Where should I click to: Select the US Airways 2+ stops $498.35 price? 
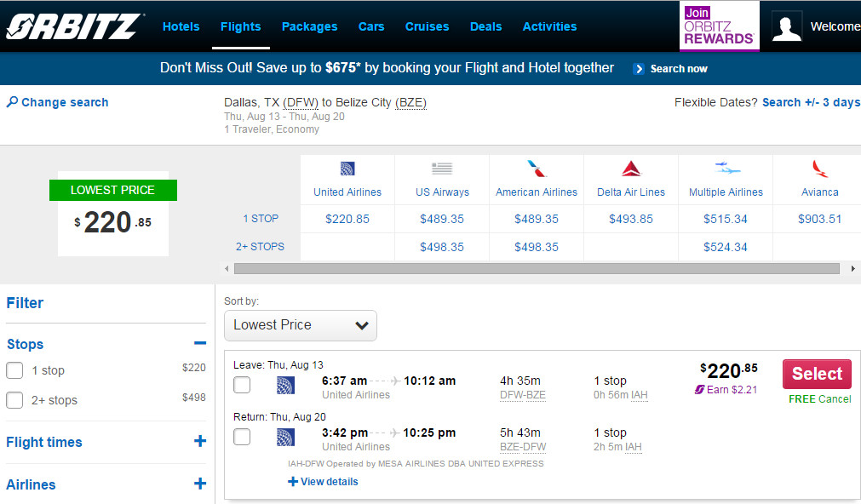442,247
